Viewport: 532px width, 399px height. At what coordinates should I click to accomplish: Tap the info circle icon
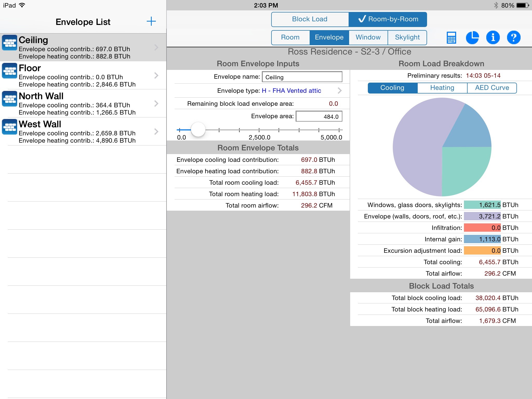click(493, 37)
